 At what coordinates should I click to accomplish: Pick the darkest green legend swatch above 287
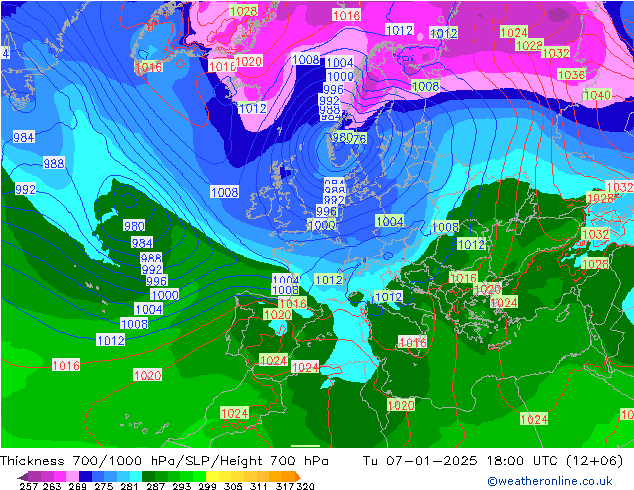tap(148, 476)
